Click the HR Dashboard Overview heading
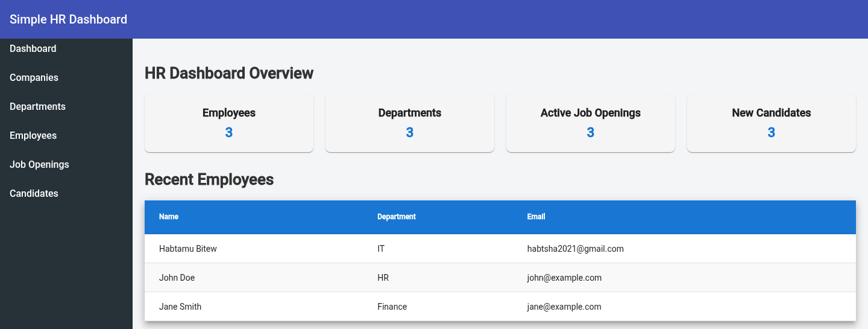The height and width of the screenshot is (329, 868). 229,74
